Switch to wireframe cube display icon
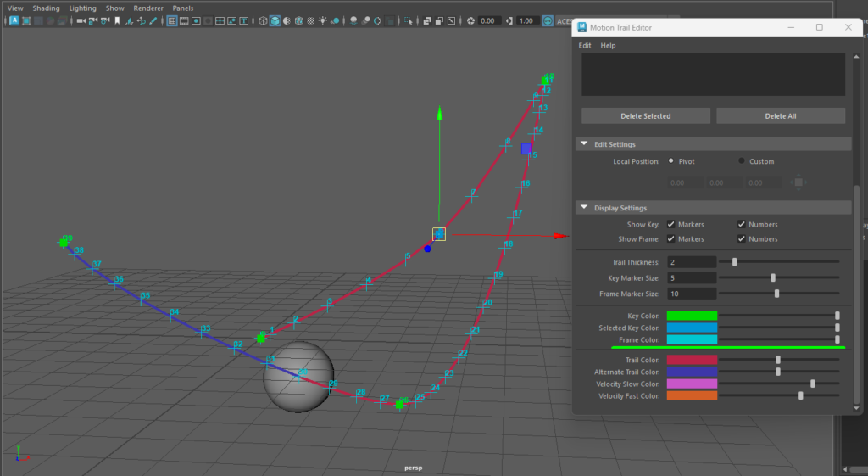The image size is (868, 476). pos(263,20)
